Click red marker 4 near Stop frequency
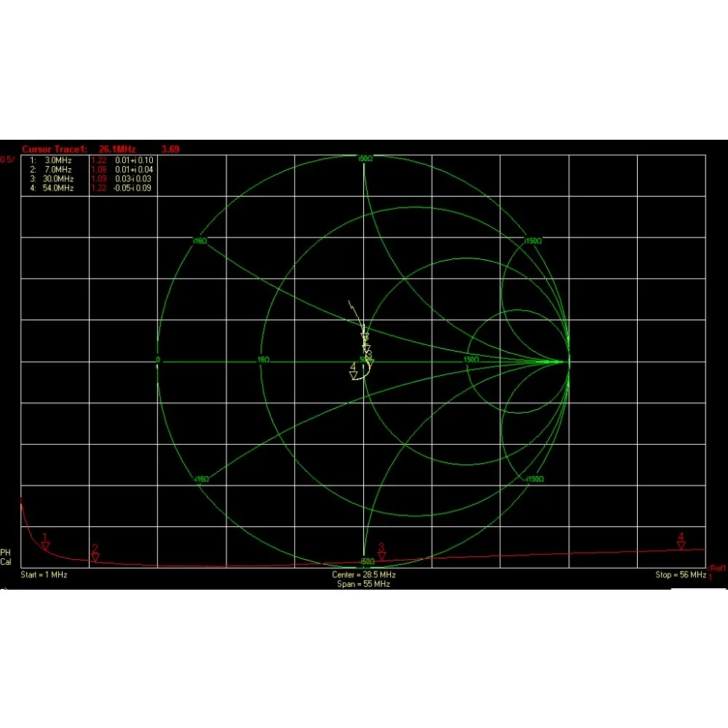This screenshot has width=728, height=728. tap(681, 541)
